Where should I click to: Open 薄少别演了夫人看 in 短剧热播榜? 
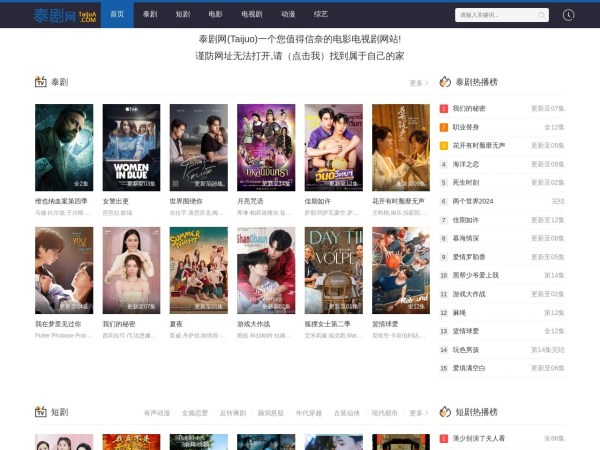coord(479,439)
